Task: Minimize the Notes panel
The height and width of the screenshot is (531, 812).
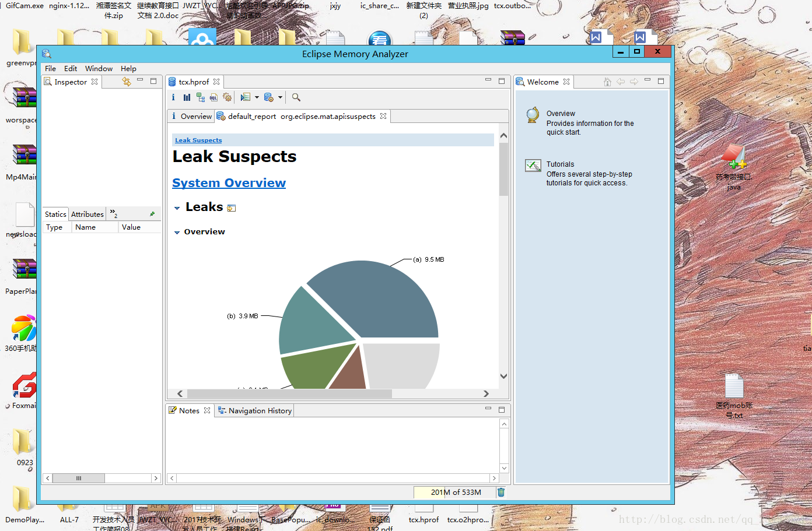Action: [488, 409]
